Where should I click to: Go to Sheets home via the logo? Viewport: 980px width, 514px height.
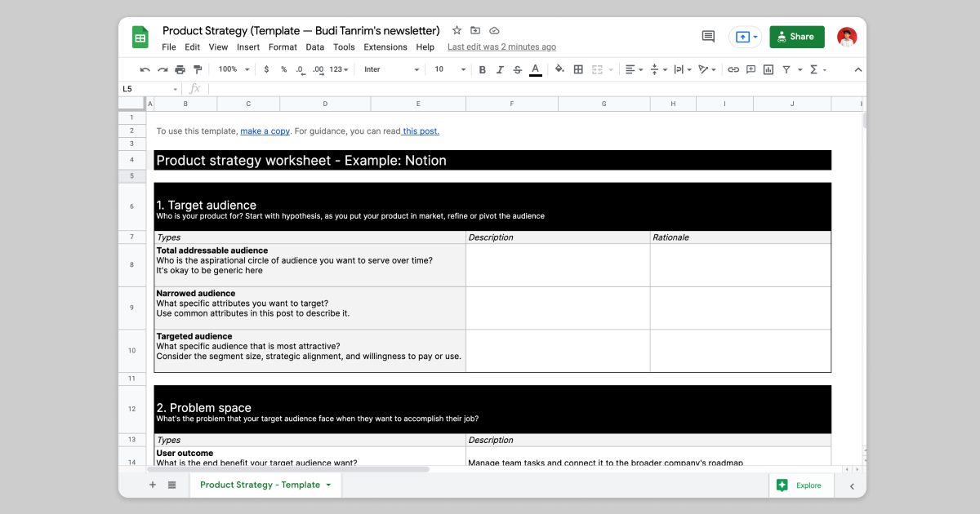tap(140, 38)
